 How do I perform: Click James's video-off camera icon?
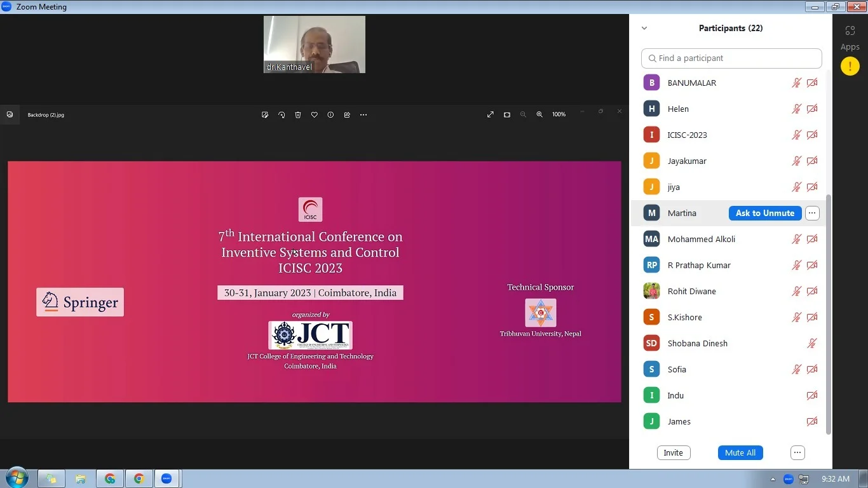point(812,421)
